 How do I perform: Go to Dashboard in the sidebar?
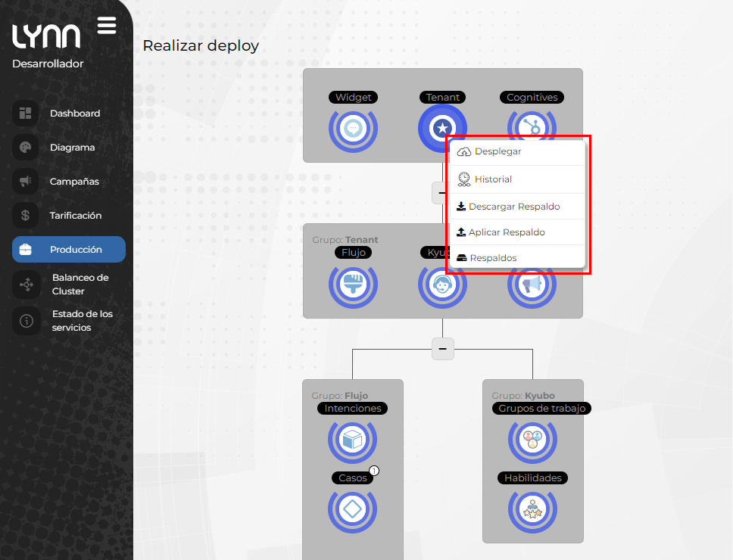tap(74, 114)
